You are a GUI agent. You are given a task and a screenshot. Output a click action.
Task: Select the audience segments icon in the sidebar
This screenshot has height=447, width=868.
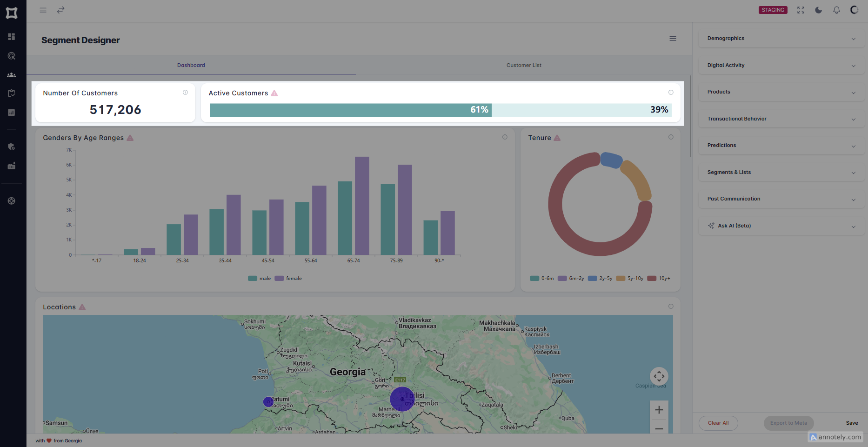(x=11, y=56)
